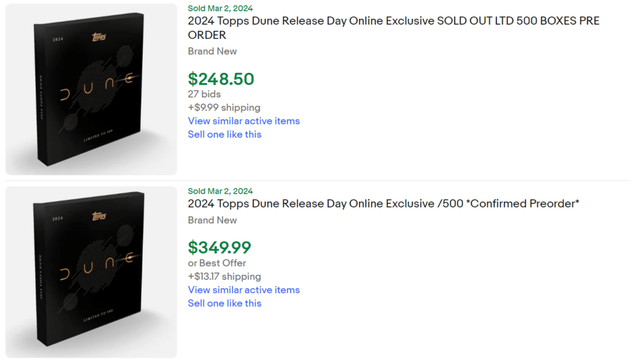Click View similar active items under the $248.50 listing
This screenshot has height=362, width=644.
pyautogui.click(x=244, y=121)
